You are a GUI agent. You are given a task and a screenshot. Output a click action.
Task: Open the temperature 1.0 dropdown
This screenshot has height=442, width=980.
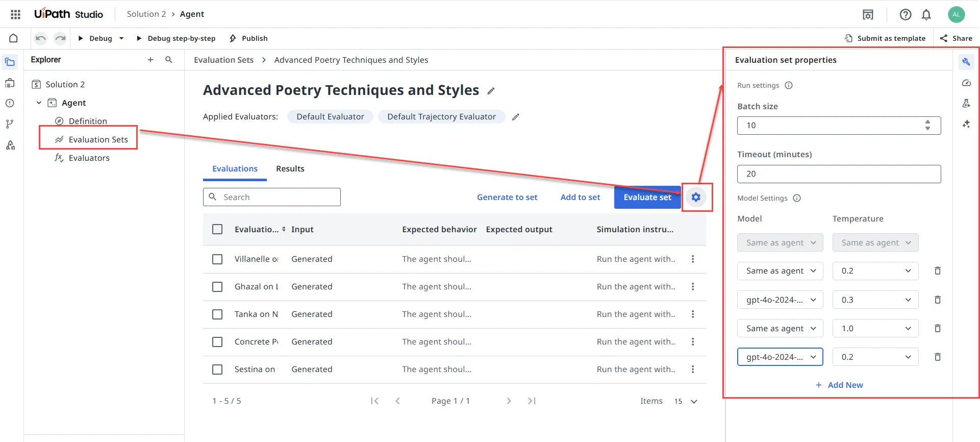[875, 329]
